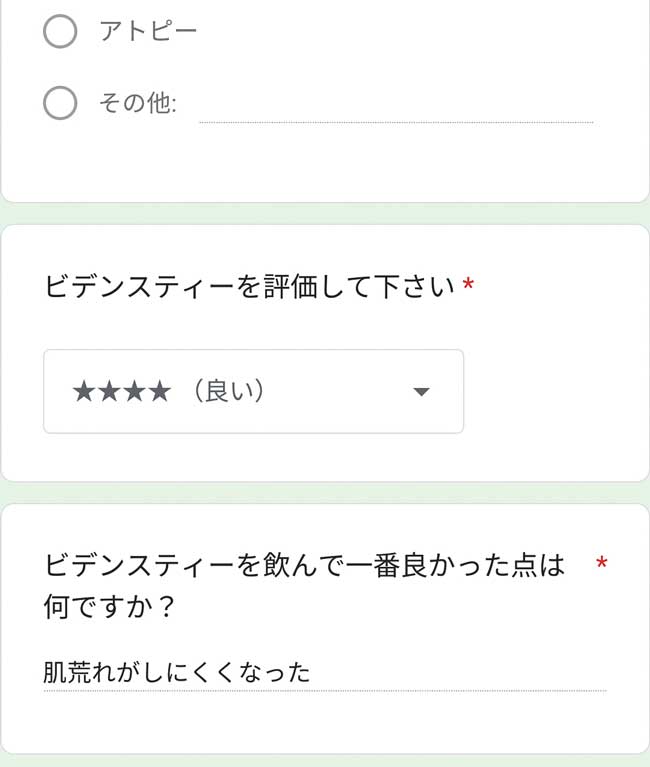This screenshot has width=650, height=767.
Task: Click green gap below the rating card
Action: point(325,493)
